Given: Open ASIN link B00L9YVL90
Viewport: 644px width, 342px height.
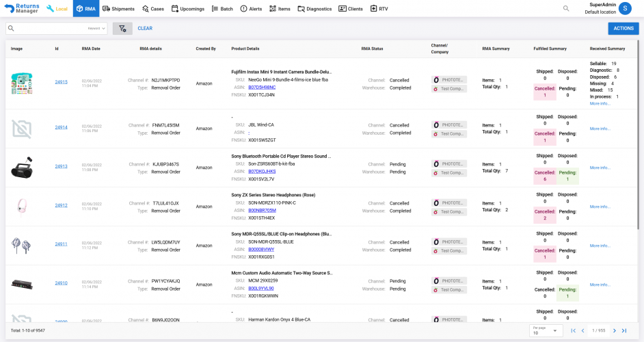Looking at the screenshot, I should 260,289.
